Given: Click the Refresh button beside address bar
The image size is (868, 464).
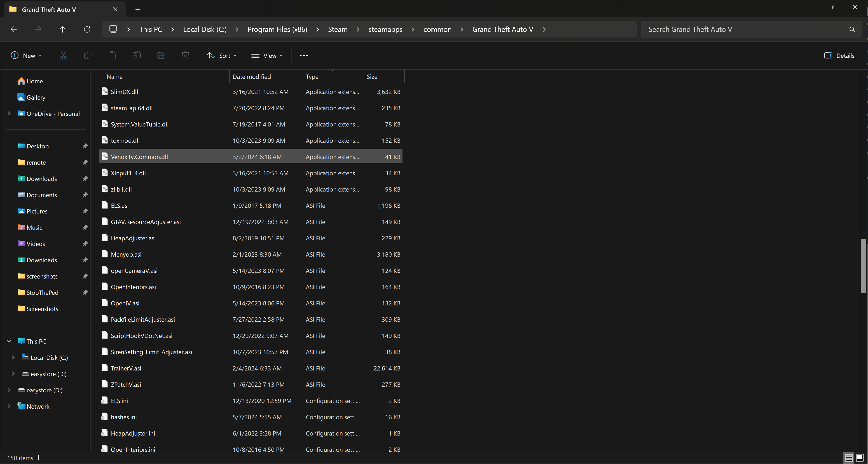Looking at the screenshot, I should point(87,30).
